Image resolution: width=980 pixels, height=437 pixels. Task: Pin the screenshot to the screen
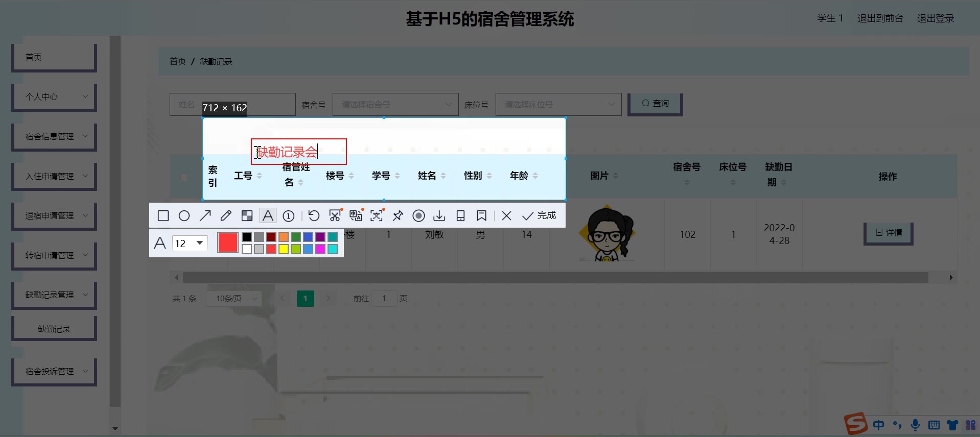[398, 216]
